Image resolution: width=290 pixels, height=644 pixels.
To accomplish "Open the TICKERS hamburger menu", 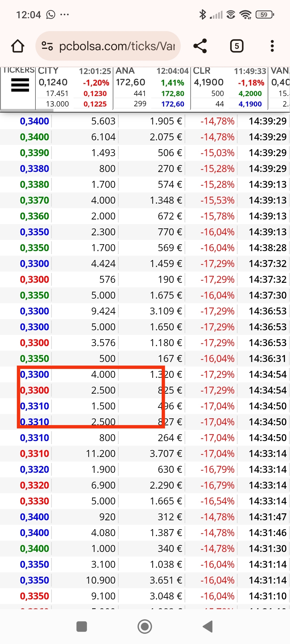I will pyautogui.click(x=20, y=85).
